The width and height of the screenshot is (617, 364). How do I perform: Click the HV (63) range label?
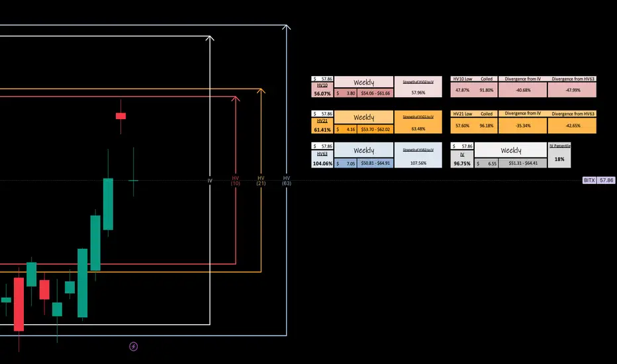coord(287,181)
